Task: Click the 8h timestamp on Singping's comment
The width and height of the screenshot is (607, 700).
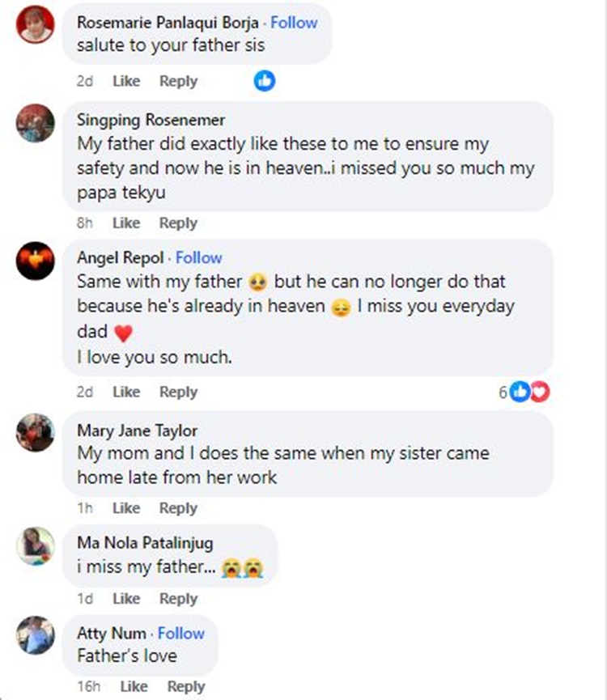Action: [x=85, y=223]
